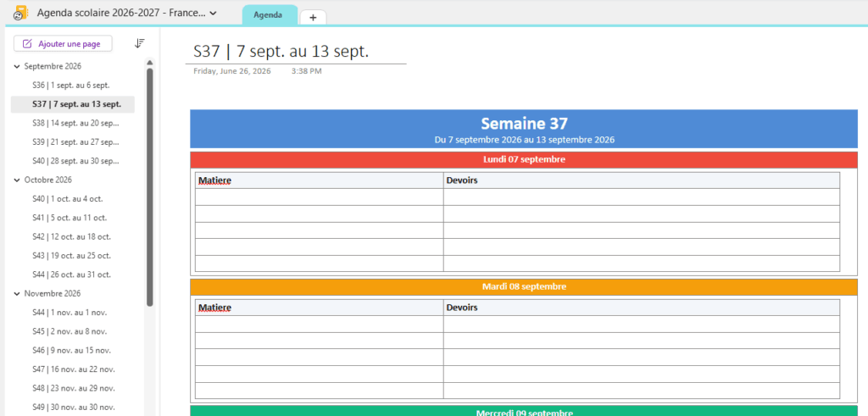Open the page sort options icon
The image size is (868, 416).
coord(140,43)
